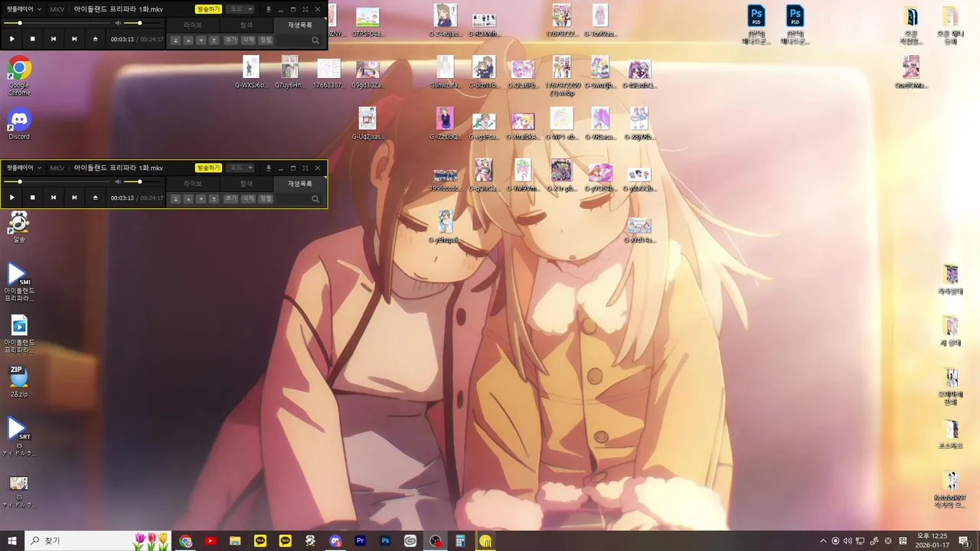
Task: Skip to previous file in upper PotPlayer
Action: pos(53,39)
